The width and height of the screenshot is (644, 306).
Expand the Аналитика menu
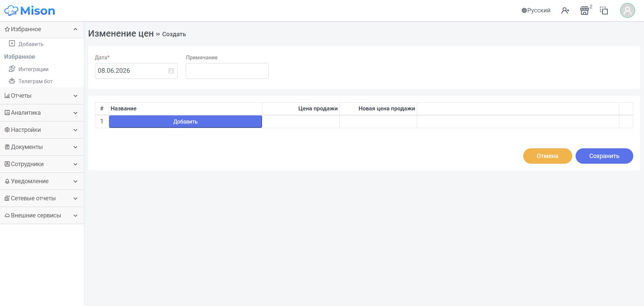click(x=42, y=113)
